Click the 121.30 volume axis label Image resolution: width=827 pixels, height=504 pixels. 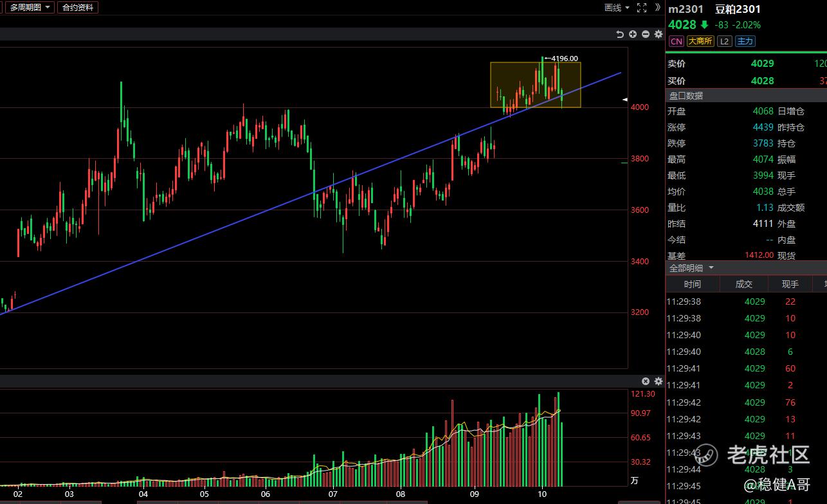[642, 393]
